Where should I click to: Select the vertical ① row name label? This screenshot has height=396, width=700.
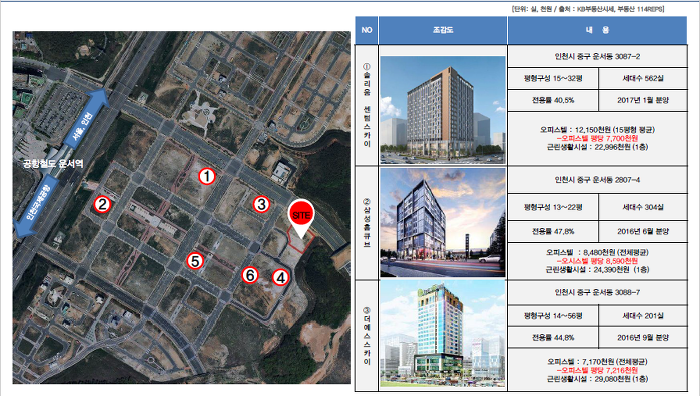367,105
